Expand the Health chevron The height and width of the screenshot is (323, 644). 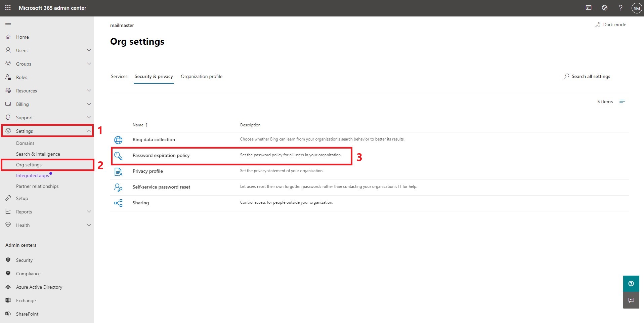point(89,225)
